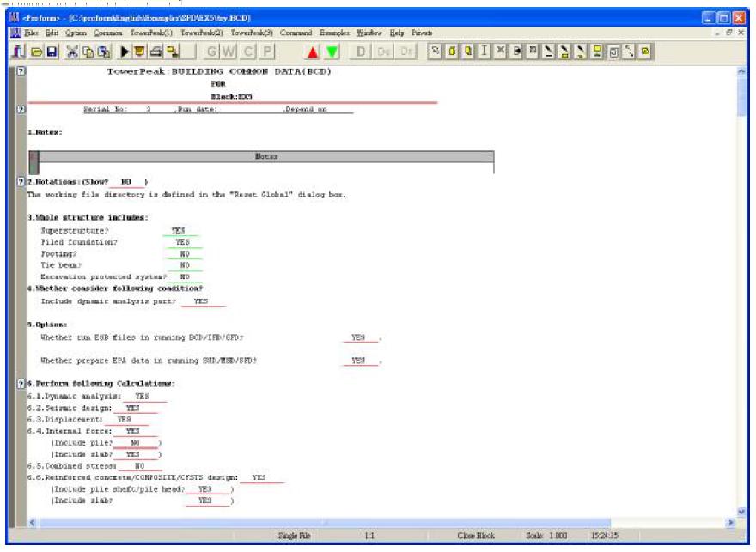The height and width of the screenshot is (552, 756).
Task: Open a file with the folder icon
Action: [x=37, y=52]
